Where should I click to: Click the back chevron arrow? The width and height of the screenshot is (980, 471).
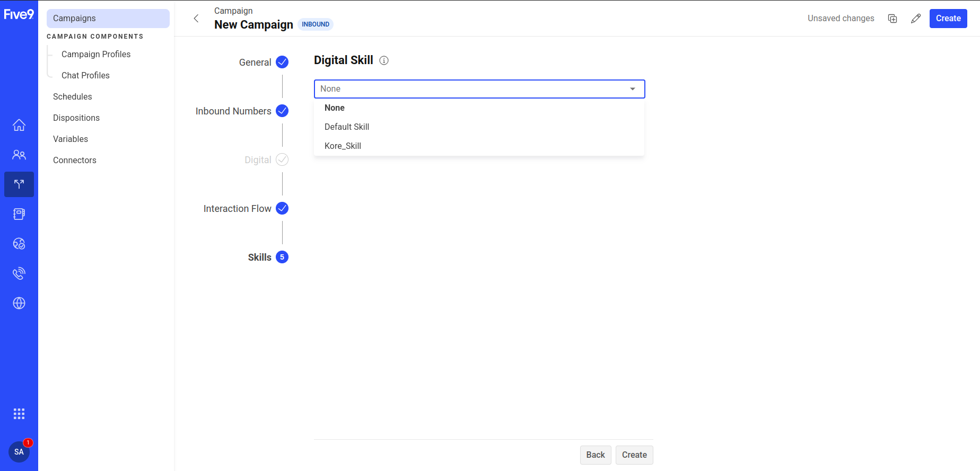click(196, 19)
